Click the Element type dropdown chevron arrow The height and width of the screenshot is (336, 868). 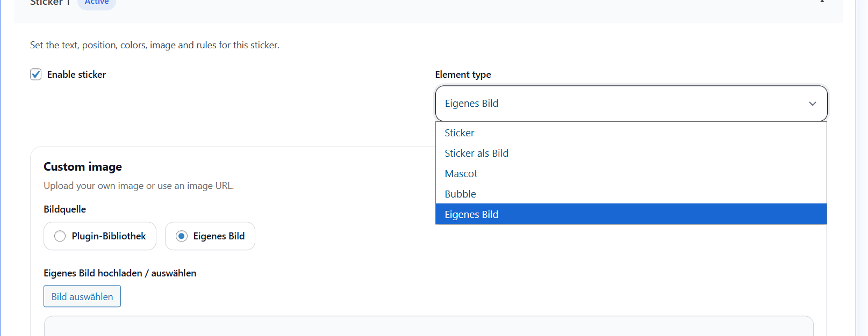(x=812, y=104)
